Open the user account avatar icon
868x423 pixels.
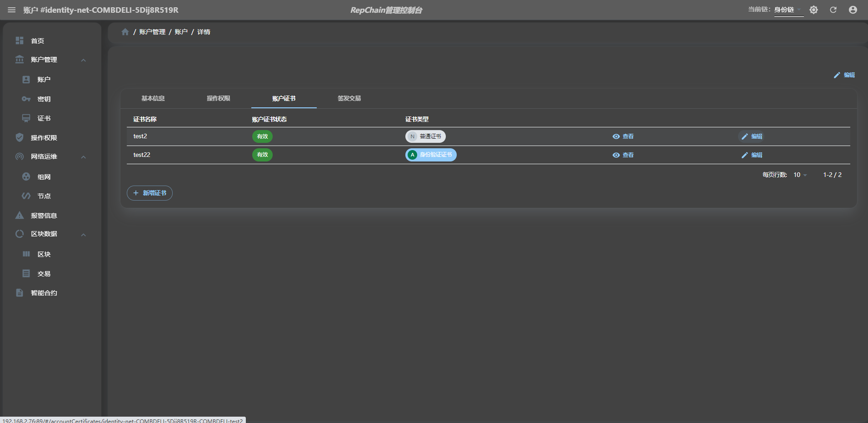853,10
